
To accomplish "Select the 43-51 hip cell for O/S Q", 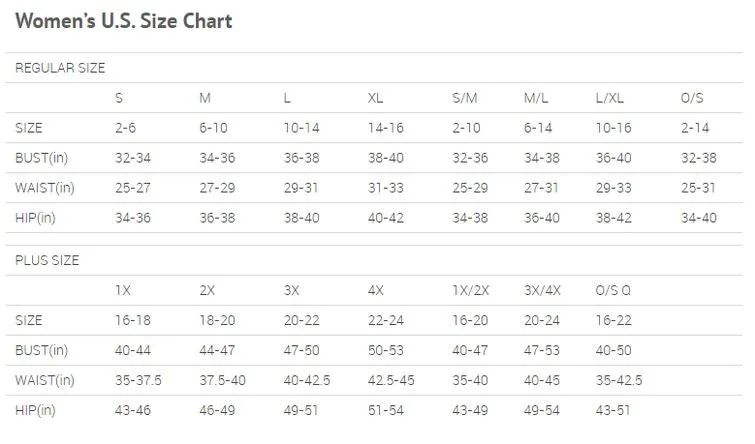I will click(613, 410).
